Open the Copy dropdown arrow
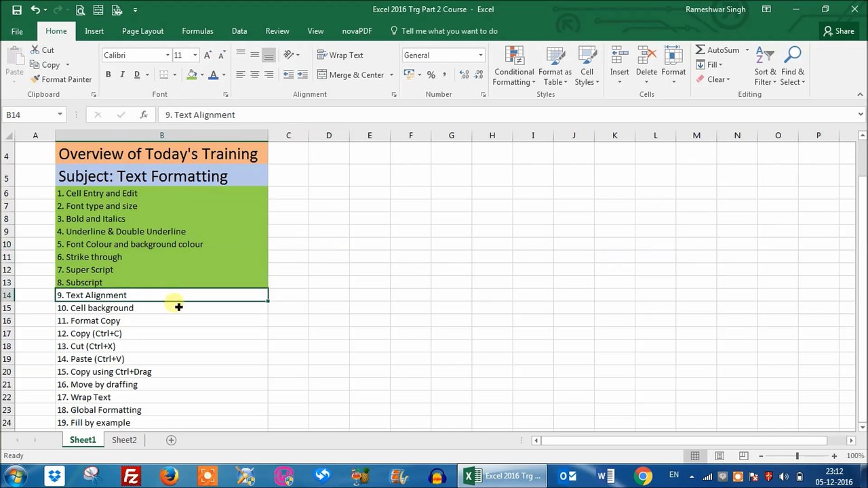The image size is (868, 488). (67, 65)
